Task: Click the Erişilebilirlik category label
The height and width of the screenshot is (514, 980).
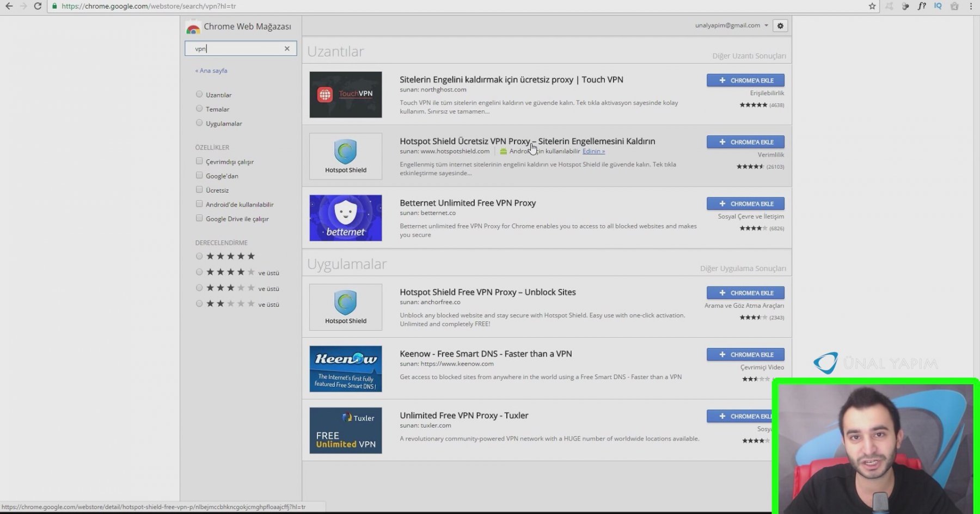Action: pos(767,93)
